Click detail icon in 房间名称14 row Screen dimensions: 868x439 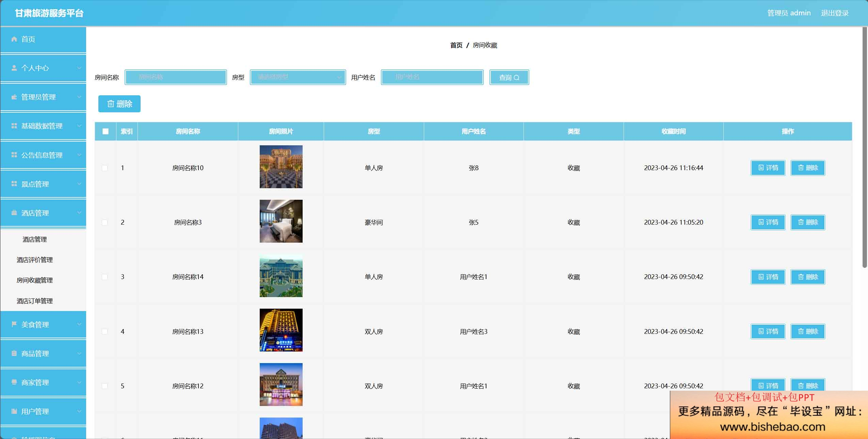click(761, 277)
